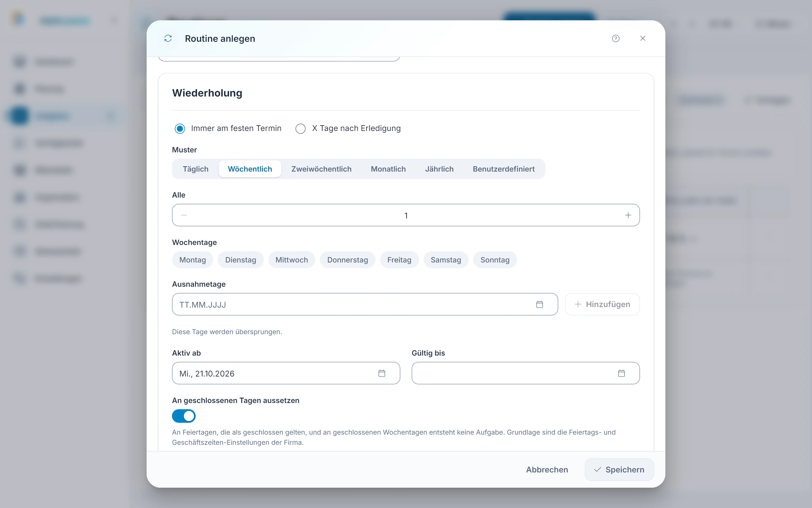Switch pattern to Täglich
812x508 pixels.
point(196,169)
